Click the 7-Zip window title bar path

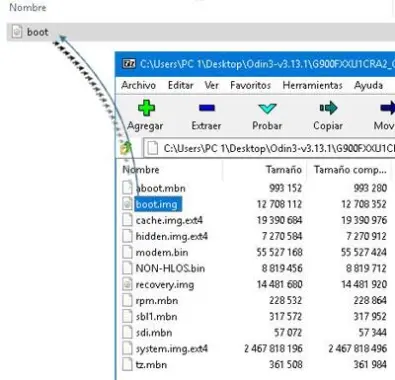coord(267,64)
